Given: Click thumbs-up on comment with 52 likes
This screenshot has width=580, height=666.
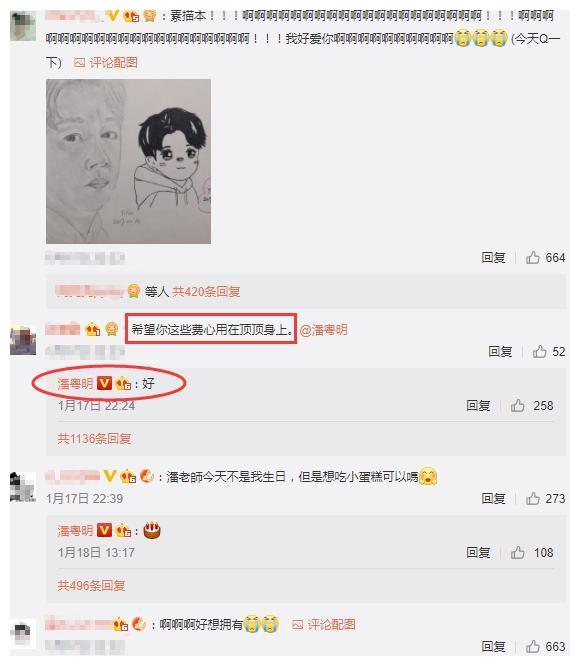Looking at the screenshot, I should click(x=539, y=351).
